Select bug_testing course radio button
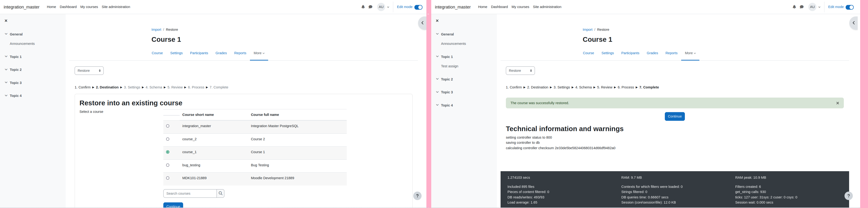 click(168, 165)
